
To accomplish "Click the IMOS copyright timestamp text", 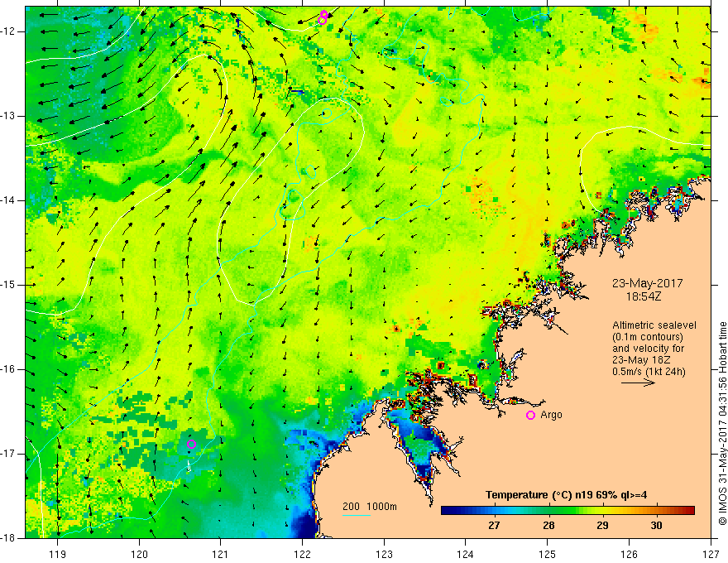I will (722, 423).
